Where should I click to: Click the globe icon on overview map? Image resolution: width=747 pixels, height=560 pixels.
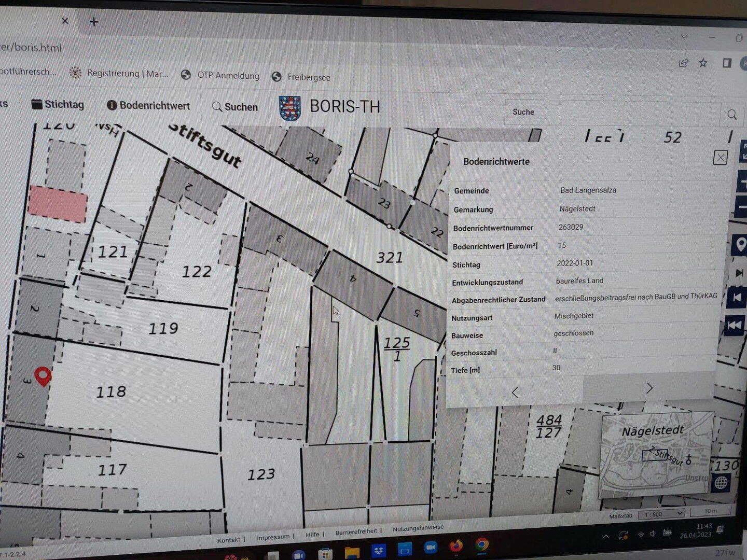[x=721, y=483]
